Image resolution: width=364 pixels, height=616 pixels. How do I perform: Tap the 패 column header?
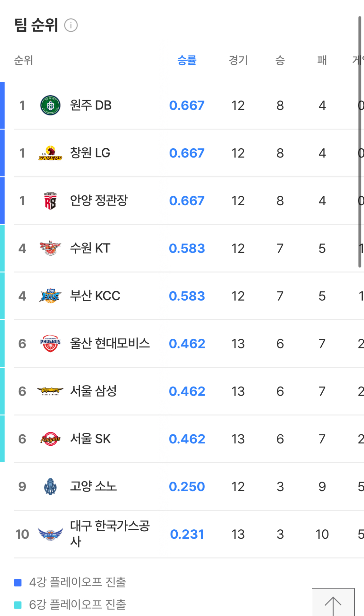(322, 60)
